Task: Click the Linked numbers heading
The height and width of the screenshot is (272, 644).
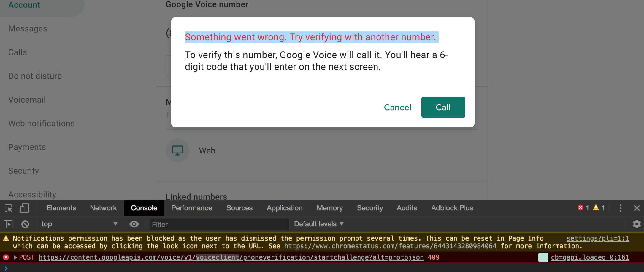Action: [196, 197]
